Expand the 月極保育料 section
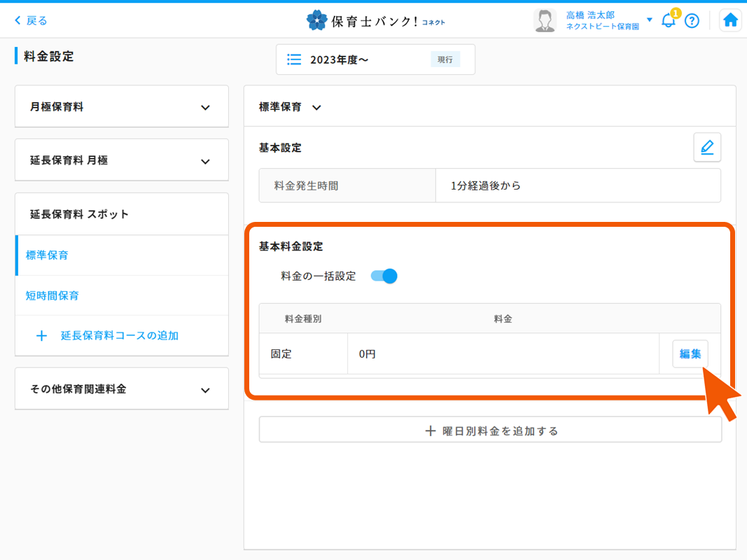747x560 pixels. pos(205,108)
